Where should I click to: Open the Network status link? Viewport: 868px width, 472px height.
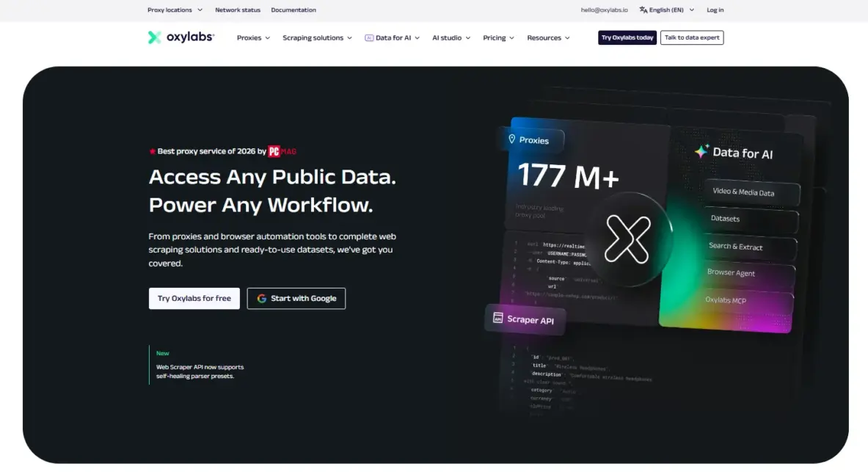pyautogui.click(x=238, y=10)
